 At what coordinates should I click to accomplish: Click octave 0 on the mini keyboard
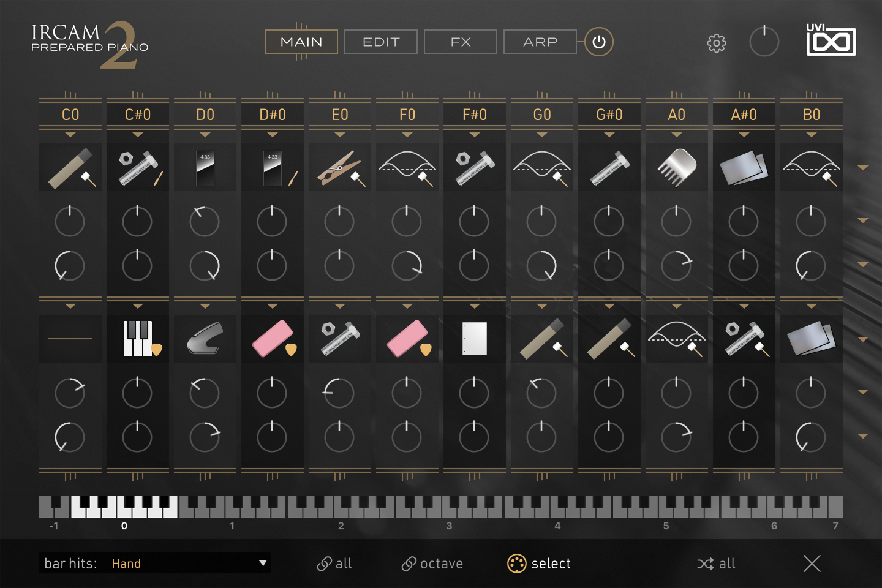[124, 507]
